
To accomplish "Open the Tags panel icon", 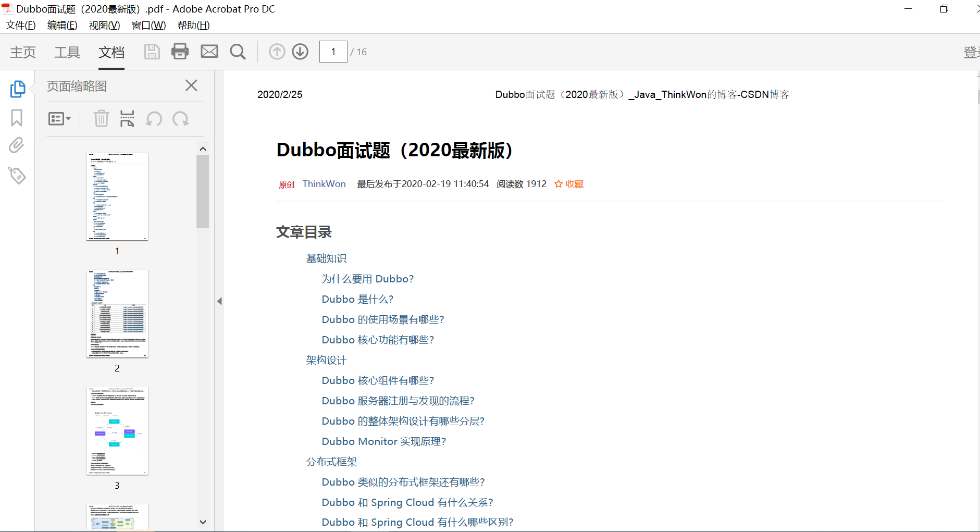I will click(x=17, y=176).
